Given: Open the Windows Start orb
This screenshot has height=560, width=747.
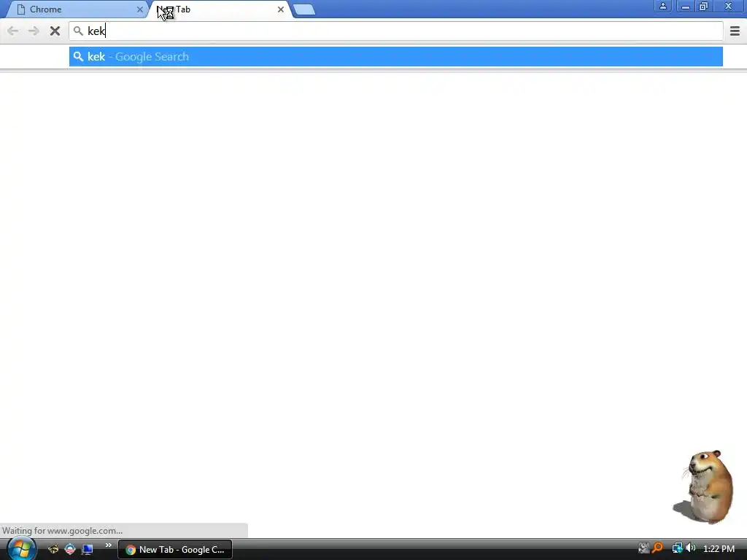Looking at the screenshot, I should 21,548.
